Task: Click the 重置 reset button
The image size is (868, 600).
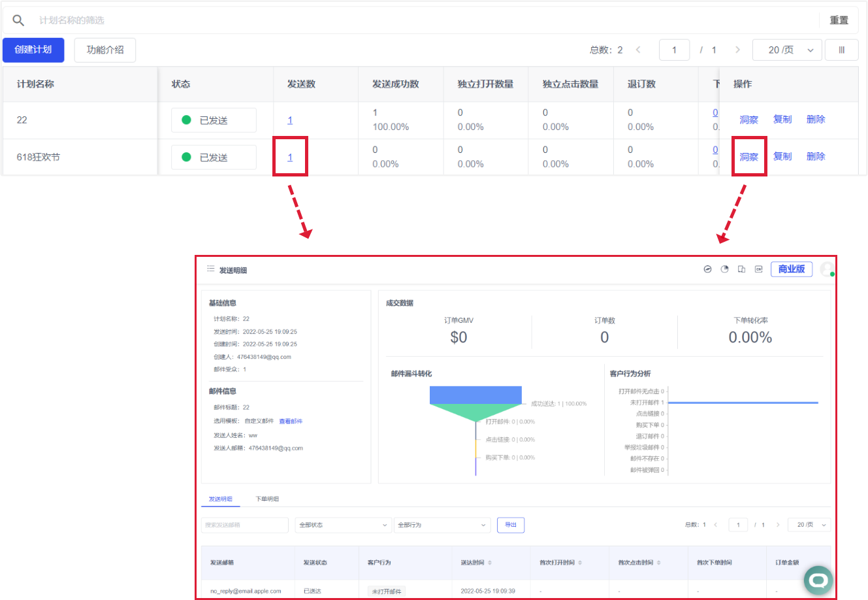Action: [x=839, y=20]
